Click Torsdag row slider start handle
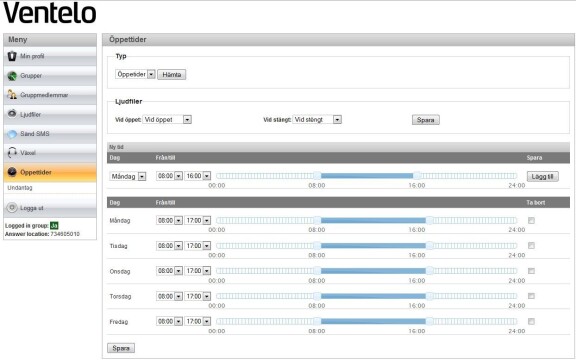Image resolution: width=576 pixels, height=360 pixels. pyautogui.click(x=317, y=296)
